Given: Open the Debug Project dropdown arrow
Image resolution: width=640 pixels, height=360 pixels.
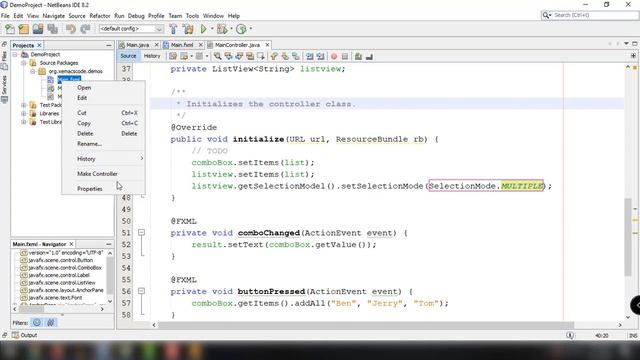Looking at the screenshot, I should (x=231, y=29).
